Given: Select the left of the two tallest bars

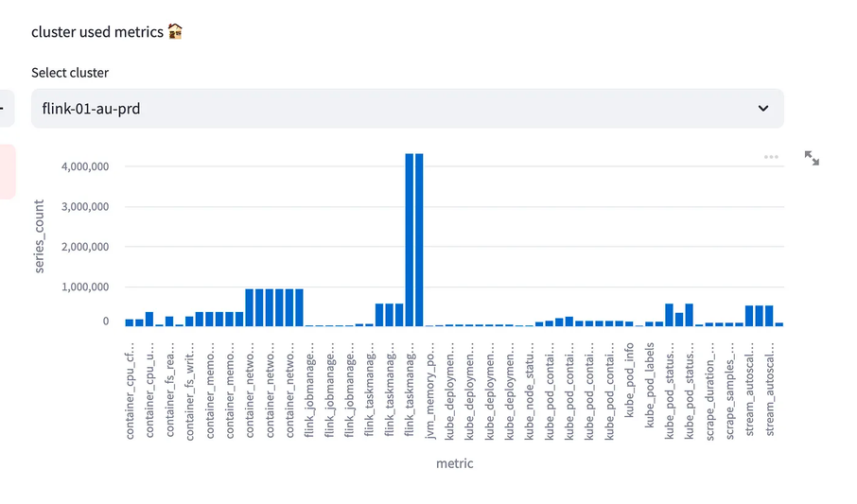Looking at the screenshot, I should coord(410,239).
